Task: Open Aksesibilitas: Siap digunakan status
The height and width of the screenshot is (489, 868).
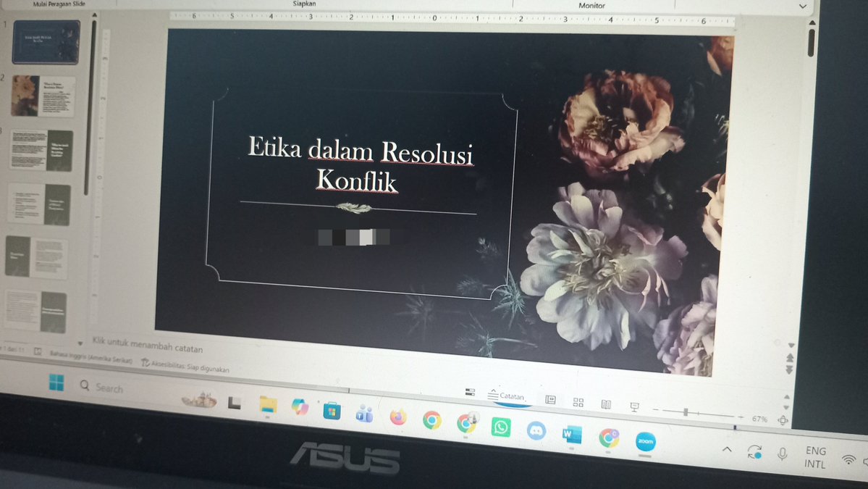Action: point(185,366)
